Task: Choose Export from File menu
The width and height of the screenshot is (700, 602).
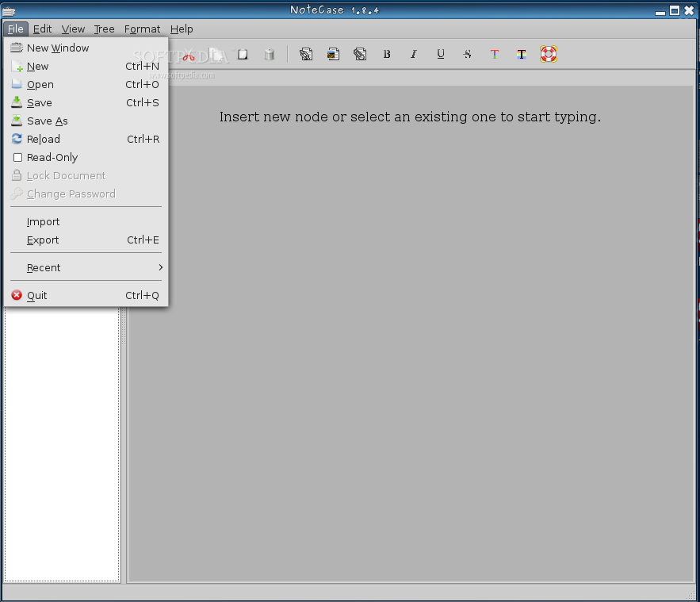Action: coord(86,240)
